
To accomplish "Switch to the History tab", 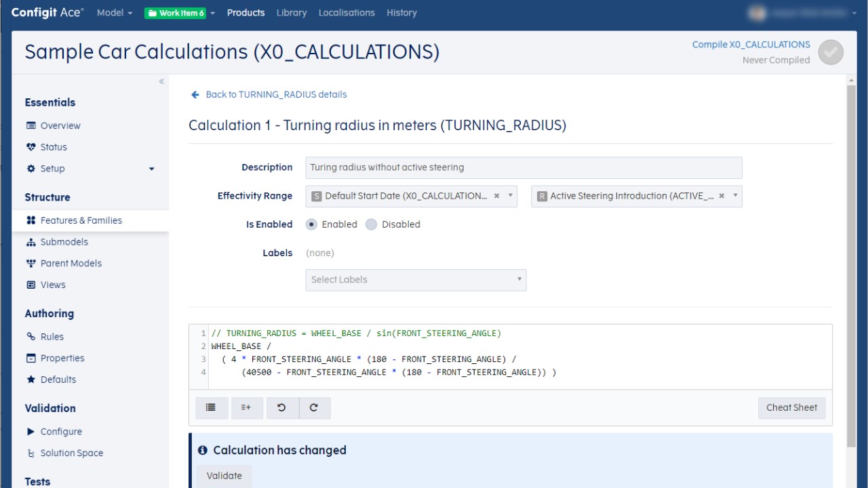I will [x=401, y=13].
